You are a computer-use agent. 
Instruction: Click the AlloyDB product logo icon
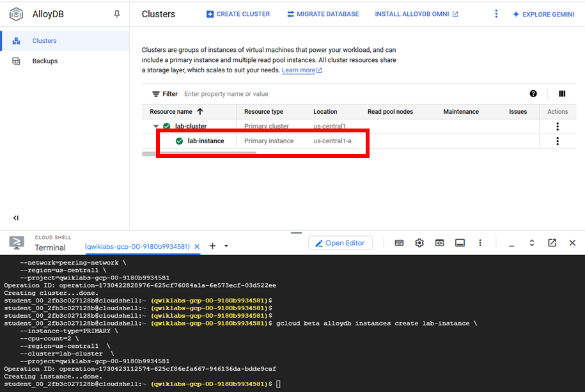coord(16,14)
